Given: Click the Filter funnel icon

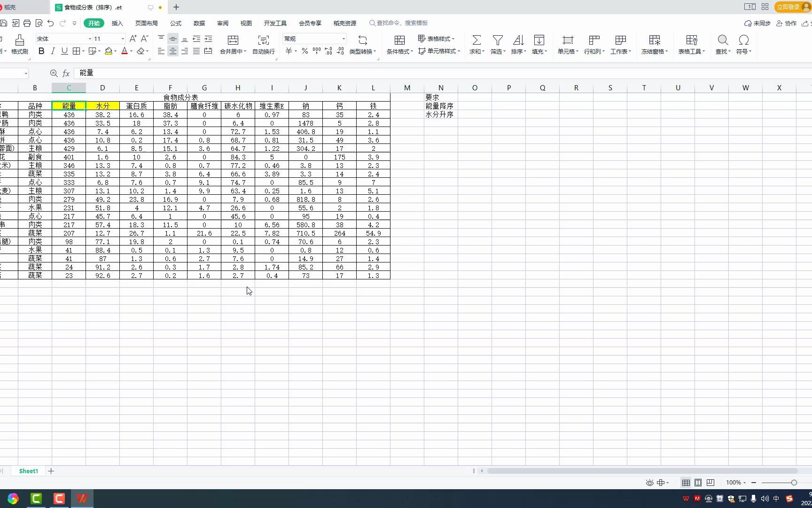Looking at the screenshot, I should [498, 40].
